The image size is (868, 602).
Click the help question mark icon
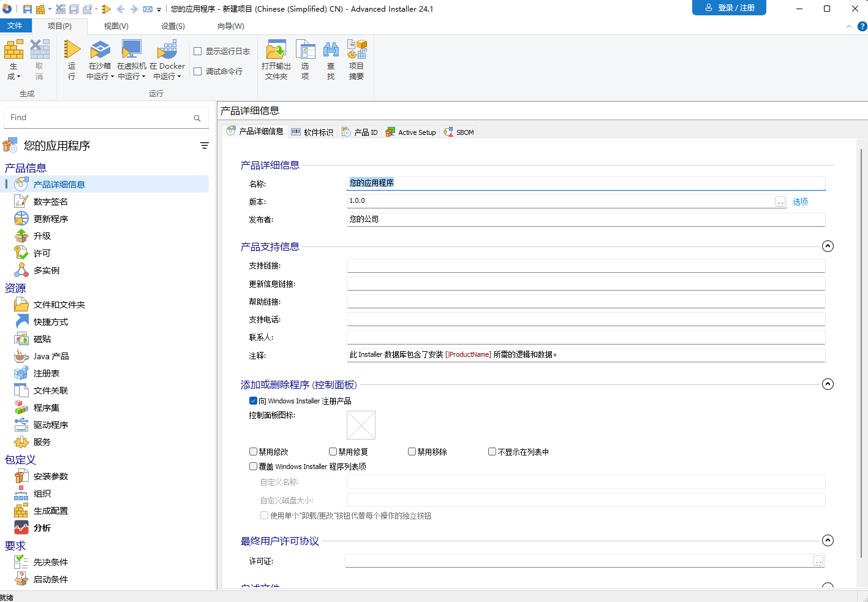click(x=862, y=26)
